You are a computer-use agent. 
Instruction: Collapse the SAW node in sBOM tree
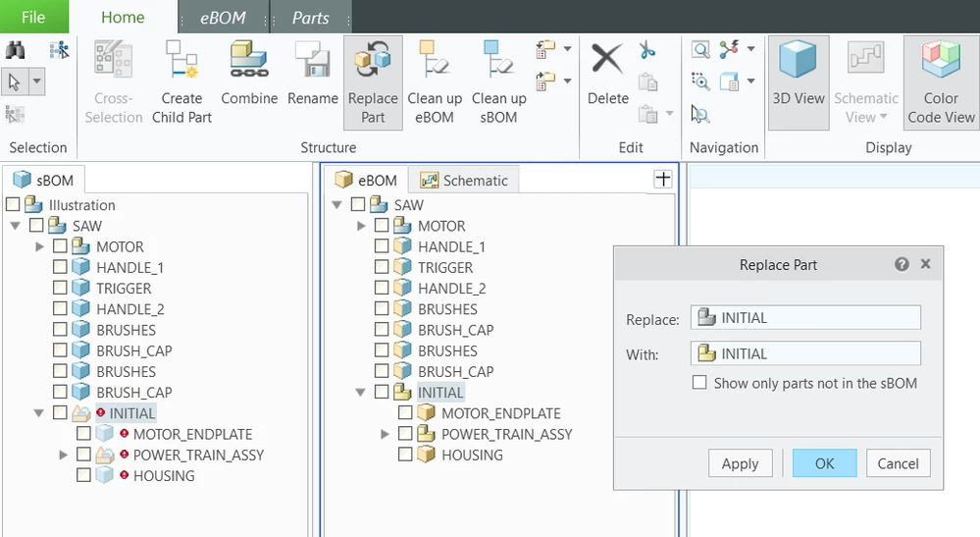point(16,225)
